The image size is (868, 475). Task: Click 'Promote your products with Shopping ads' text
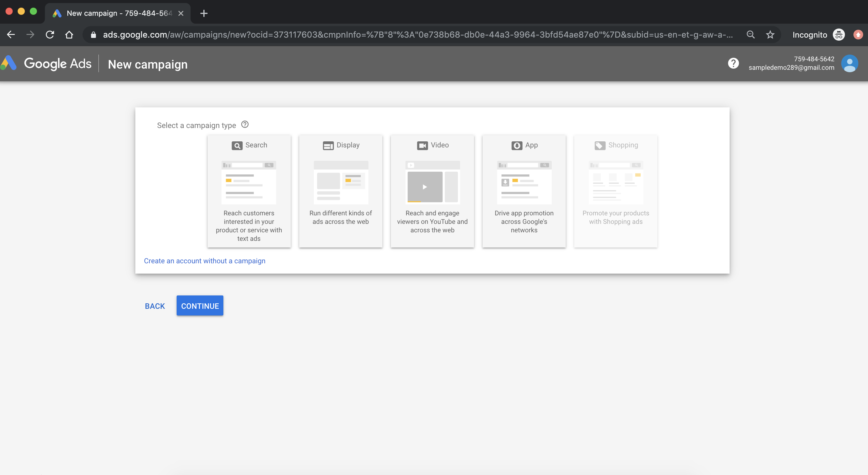(x=615, y=217)
